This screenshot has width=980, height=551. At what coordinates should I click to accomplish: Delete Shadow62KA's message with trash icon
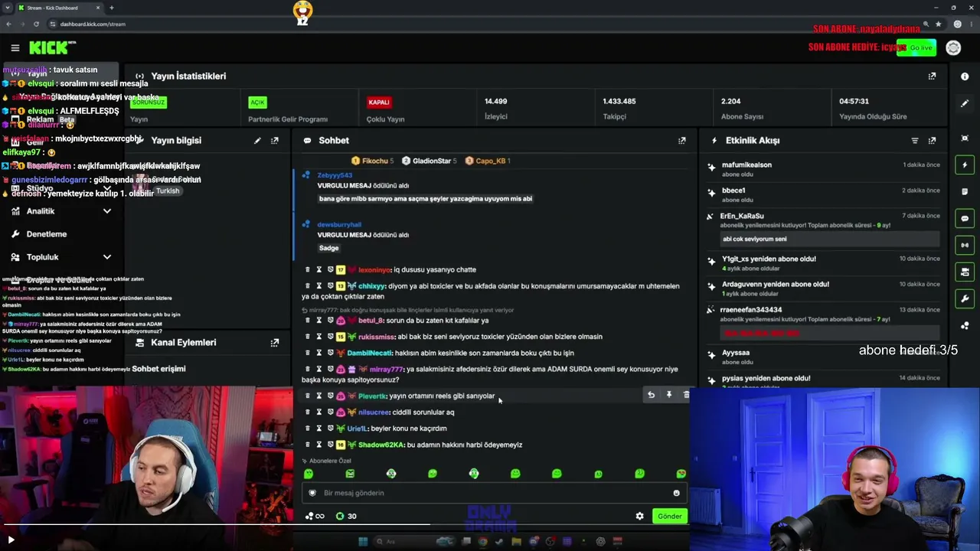(308, 445)
